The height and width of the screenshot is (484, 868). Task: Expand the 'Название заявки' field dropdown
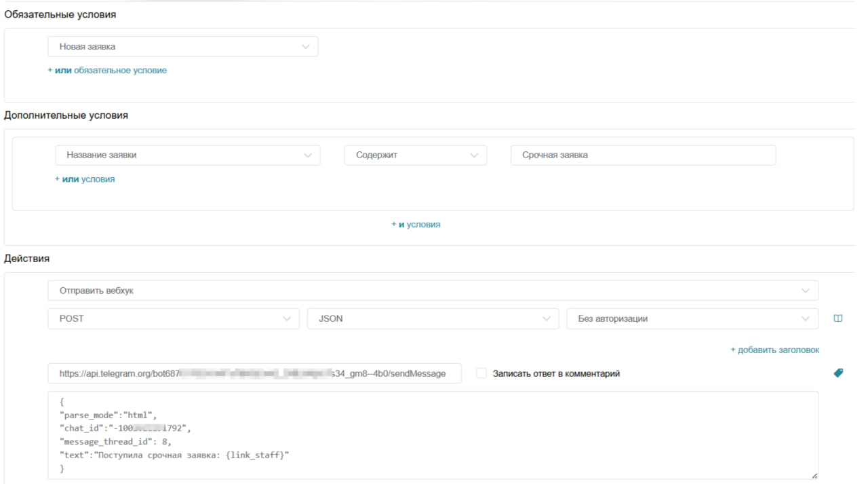pos(187,155)
